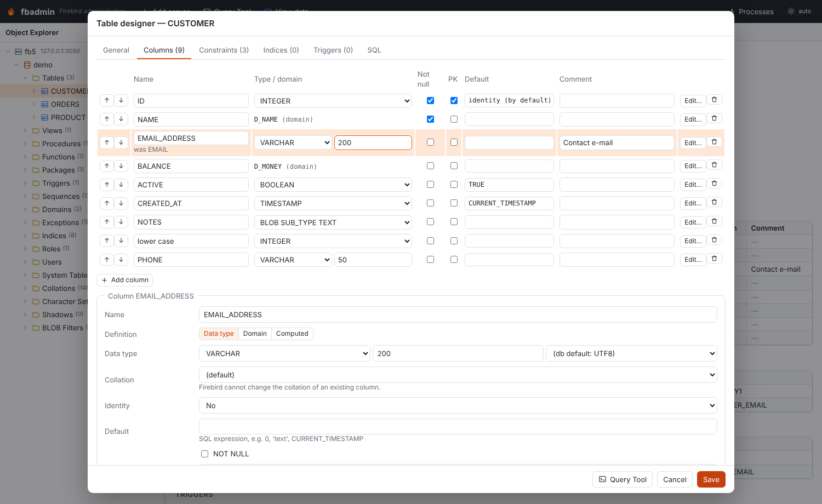822x504 pixels.
Task: Move the CREATED_AT column down
Action: coord(121,203)
